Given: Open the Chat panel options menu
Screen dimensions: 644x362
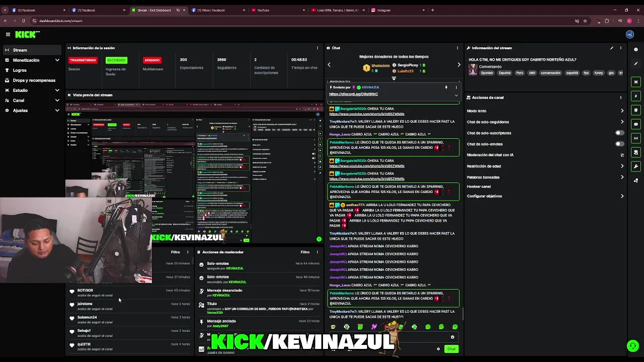Looking at the screenshot, I should [x=457, y=48].
